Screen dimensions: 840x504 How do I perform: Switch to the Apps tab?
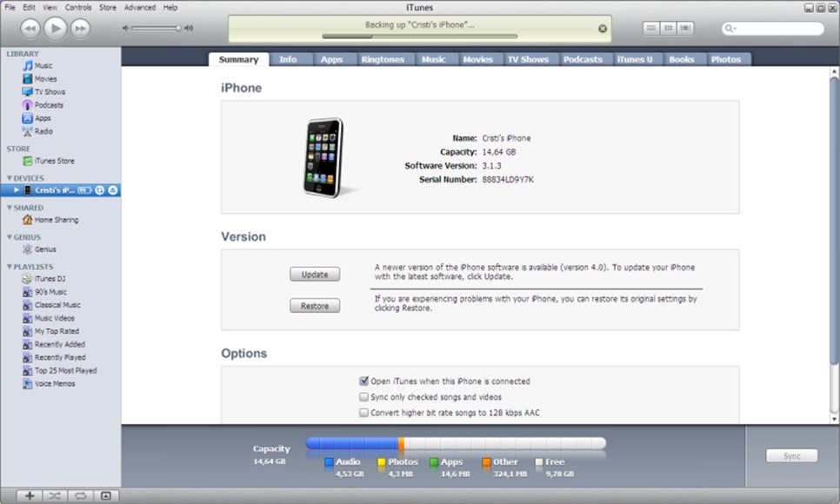[331, 59]
